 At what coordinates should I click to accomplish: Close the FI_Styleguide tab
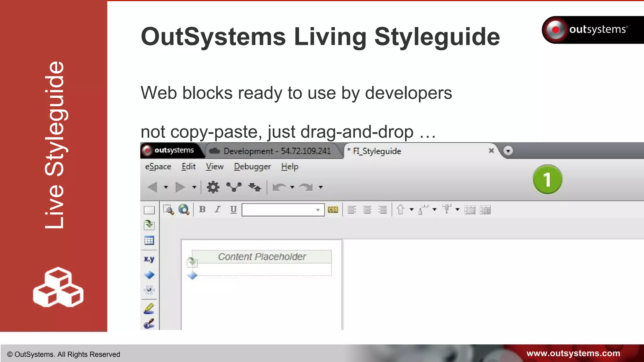pos(491,151)
